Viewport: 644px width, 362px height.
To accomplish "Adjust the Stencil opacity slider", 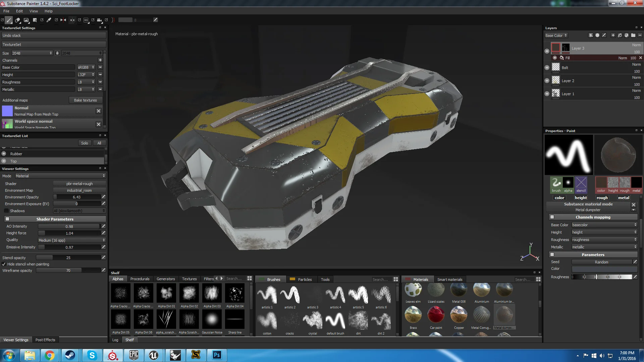I will [68, 258].
